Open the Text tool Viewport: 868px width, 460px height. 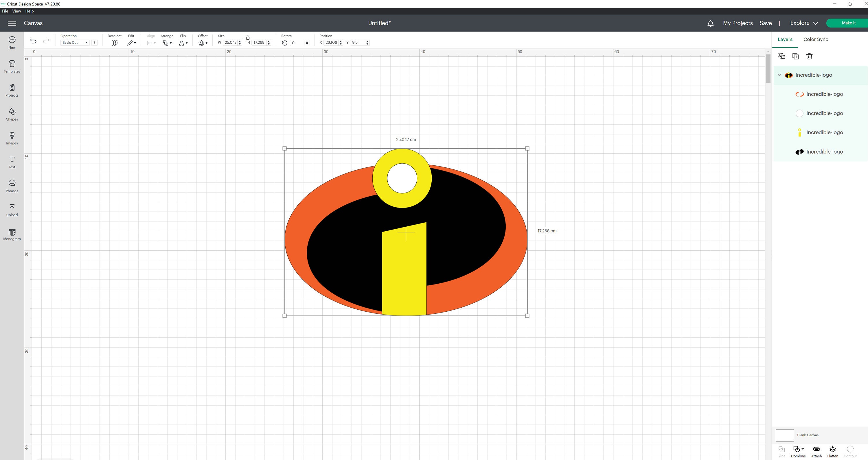tap(12, 162)
